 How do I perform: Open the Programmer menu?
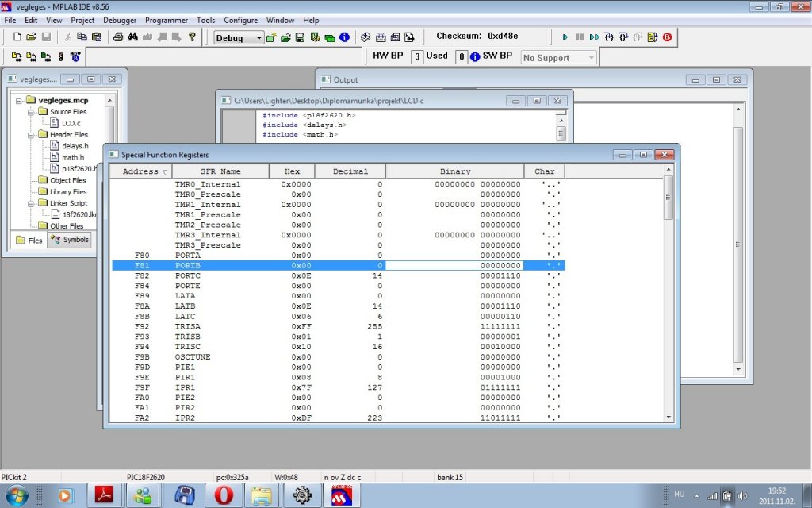click(167, 20)
